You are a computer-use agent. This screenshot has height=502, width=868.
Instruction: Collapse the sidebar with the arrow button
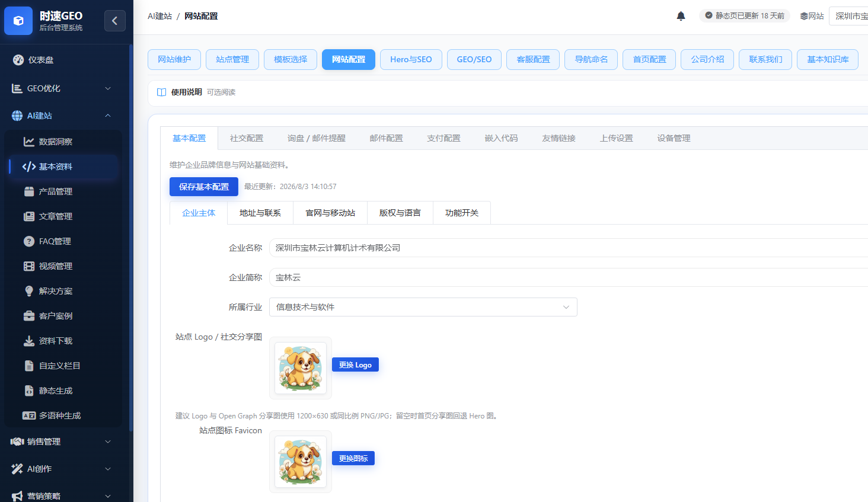tap(115, 21)
